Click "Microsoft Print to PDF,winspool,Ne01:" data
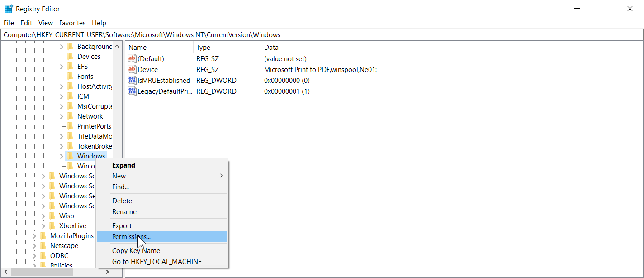 click(x=321, y=70)
